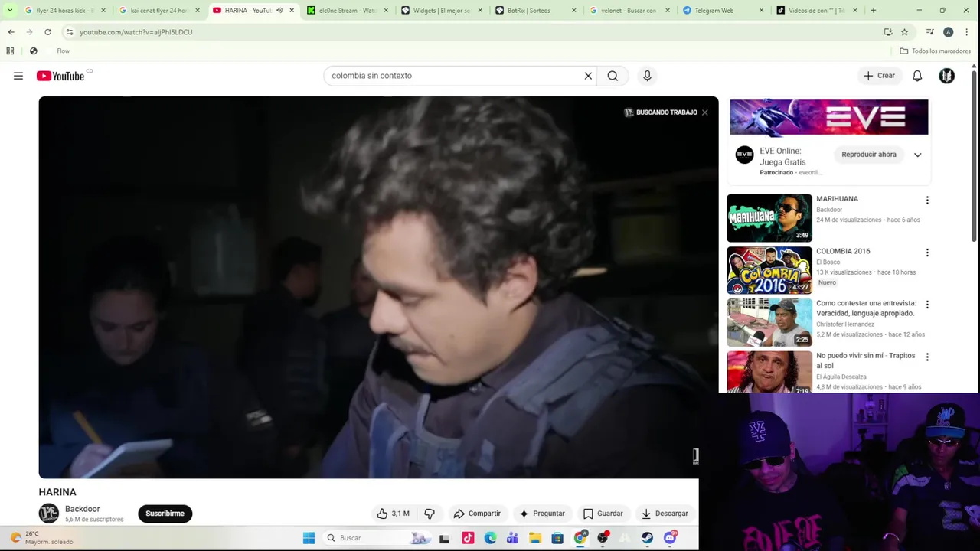Open the taskbar weather widget

click(x=41, y=538)
